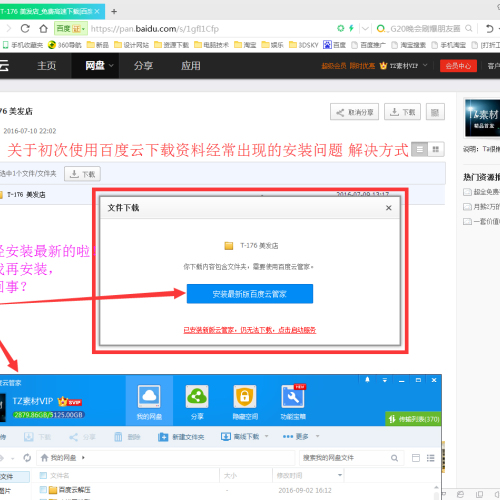
Task: Reload the page with the browser refresh icon
Action: tap(25, 29)
